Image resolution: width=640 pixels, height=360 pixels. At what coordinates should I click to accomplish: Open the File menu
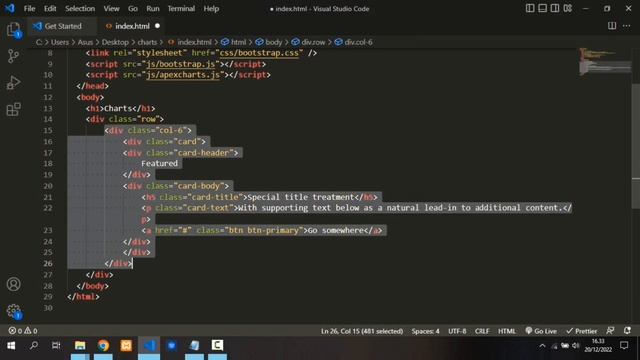point(29,9)
